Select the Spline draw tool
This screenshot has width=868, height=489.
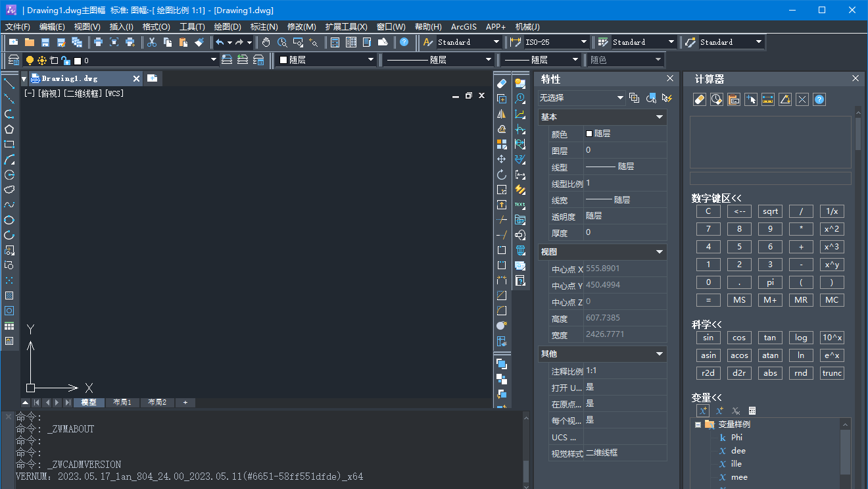(x=9, y=205)
